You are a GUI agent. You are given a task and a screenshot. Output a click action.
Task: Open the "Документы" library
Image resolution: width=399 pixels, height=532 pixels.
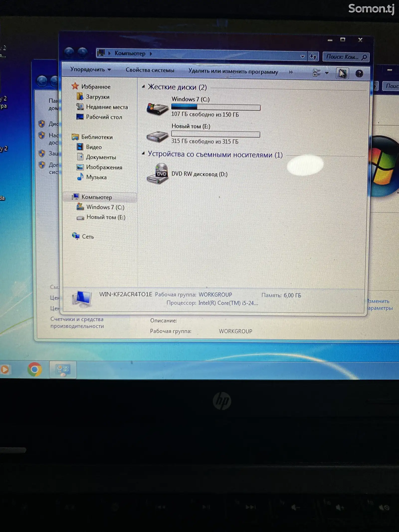click(101, 157)
